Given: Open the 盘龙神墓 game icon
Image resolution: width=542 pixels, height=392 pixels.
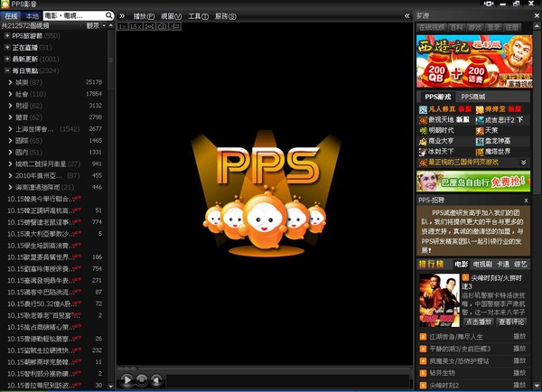Looking at the screenshot, I should pos(480,142).
